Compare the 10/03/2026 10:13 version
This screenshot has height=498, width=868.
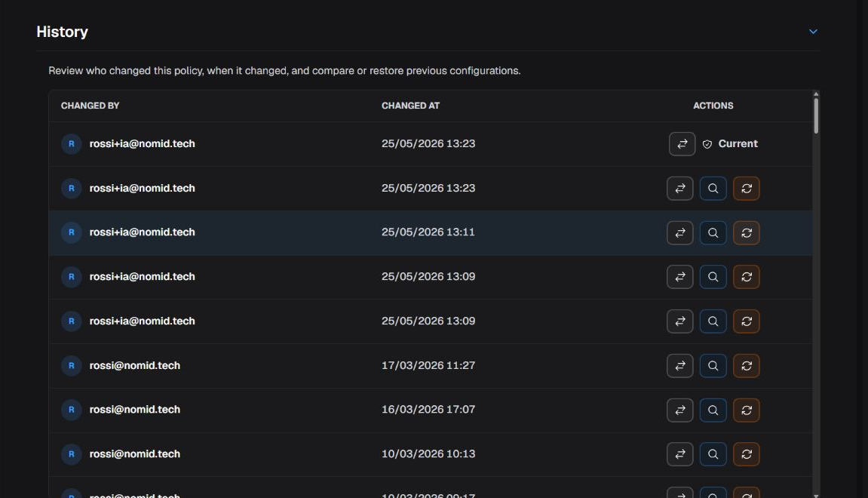pos(679,454)
